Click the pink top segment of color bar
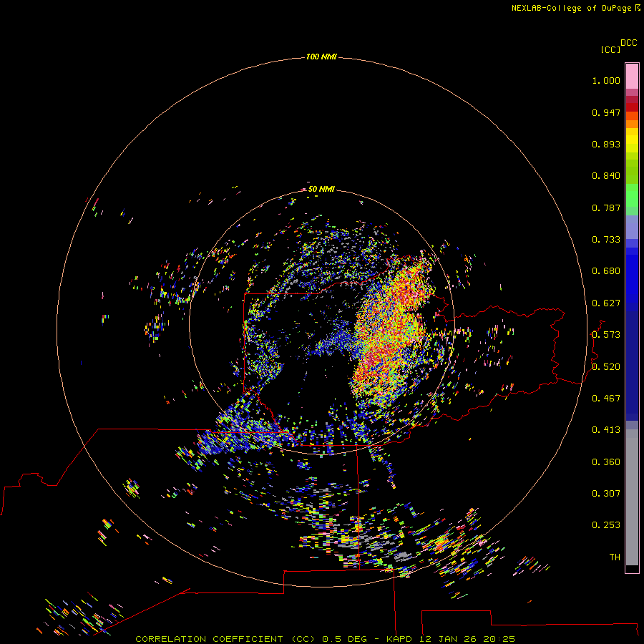This screenshot has height=644, width=644. (632, 77)
